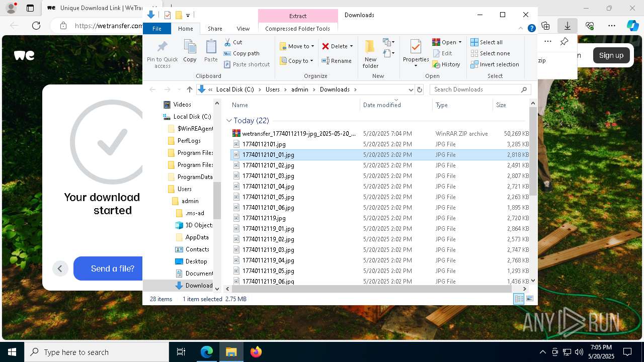Sort by the Size column header
The height and width of the screenshot is (362, 644).
510,105
